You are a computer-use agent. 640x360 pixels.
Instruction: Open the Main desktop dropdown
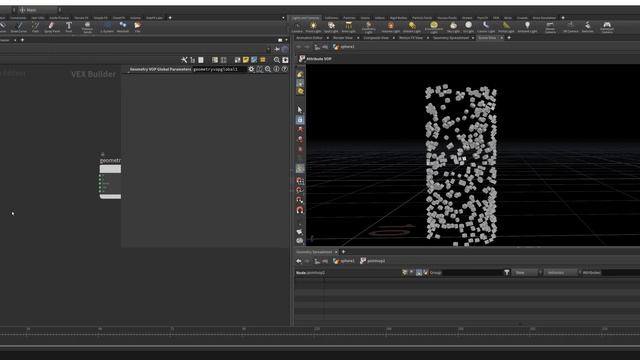(x=39, y=10)
